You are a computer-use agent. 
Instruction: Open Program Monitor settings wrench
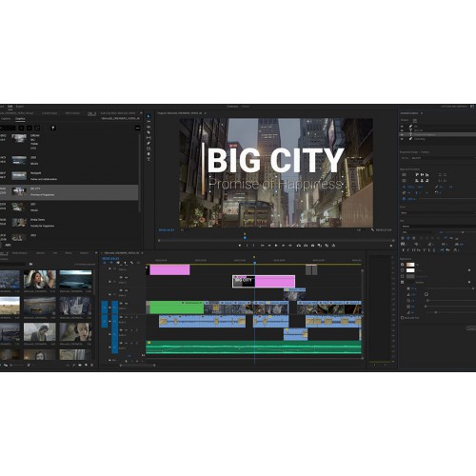pos(373,229)
